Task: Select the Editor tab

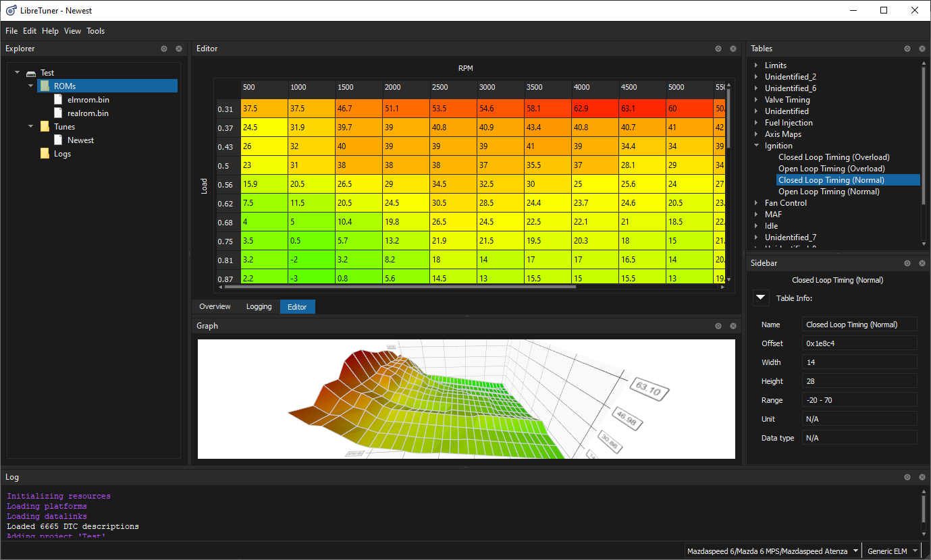Action: [297, 307]
